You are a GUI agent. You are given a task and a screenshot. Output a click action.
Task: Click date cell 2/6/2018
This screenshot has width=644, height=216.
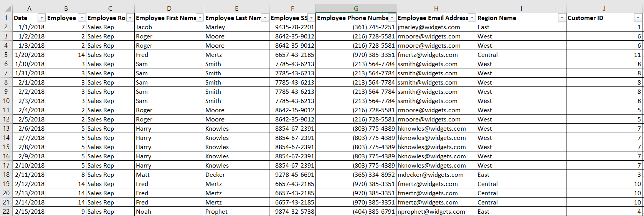point(29,128)
